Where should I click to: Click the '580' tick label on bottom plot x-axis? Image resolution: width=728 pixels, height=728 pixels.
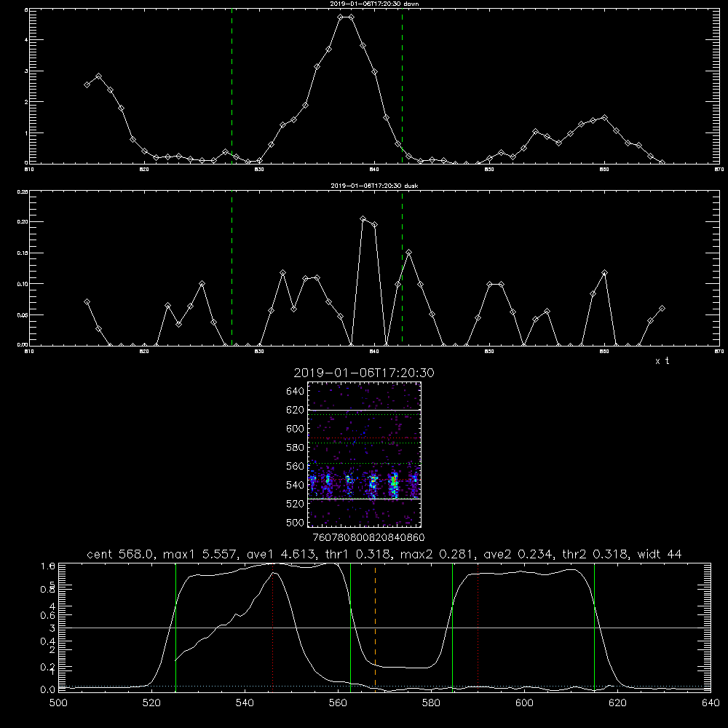coord(431,703)
